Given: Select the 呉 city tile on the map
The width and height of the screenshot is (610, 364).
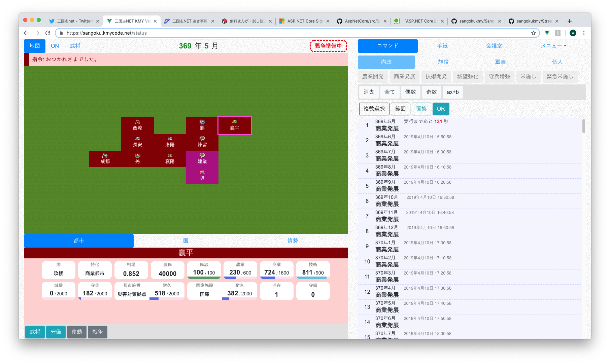Looking at the screenshot, I should pos(202,176).
